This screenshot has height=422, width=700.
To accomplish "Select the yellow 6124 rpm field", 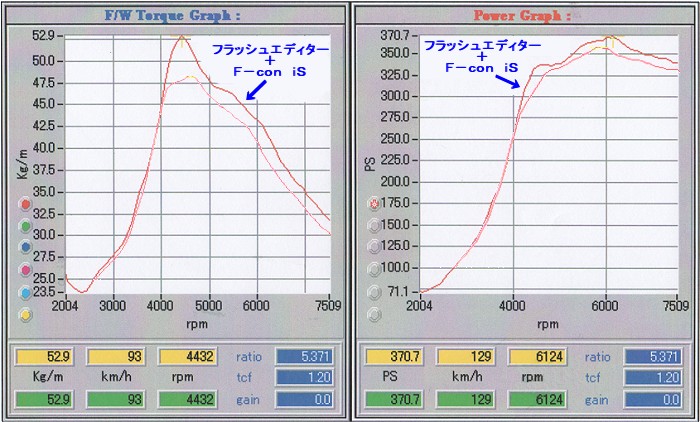I will (538, 357).
